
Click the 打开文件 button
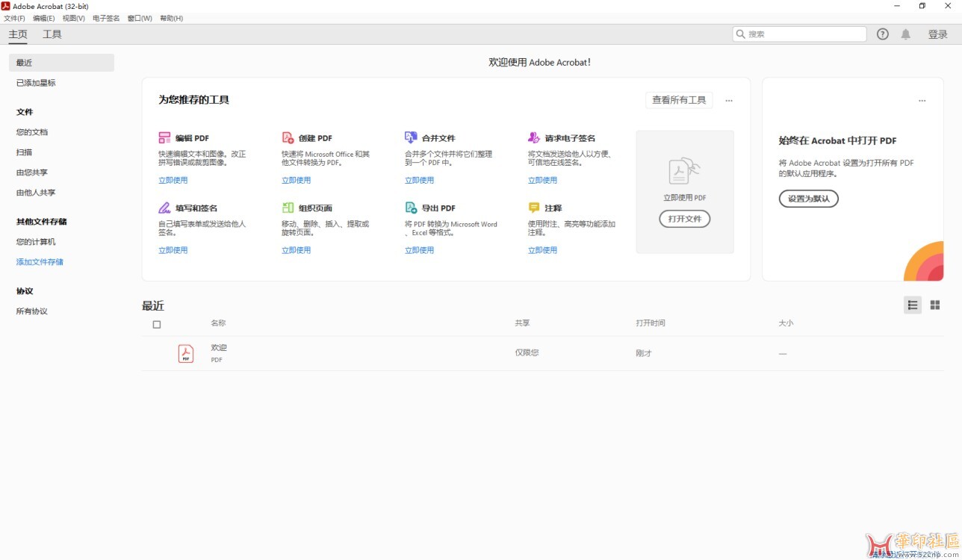click(684, 219)
